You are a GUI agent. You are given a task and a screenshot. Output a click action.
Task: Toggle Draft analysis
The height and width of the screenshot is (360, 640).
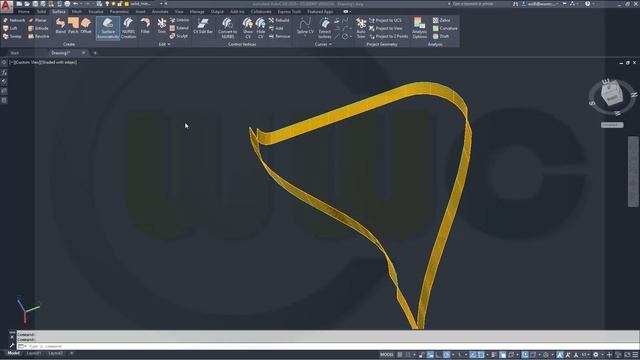[441, 36]
